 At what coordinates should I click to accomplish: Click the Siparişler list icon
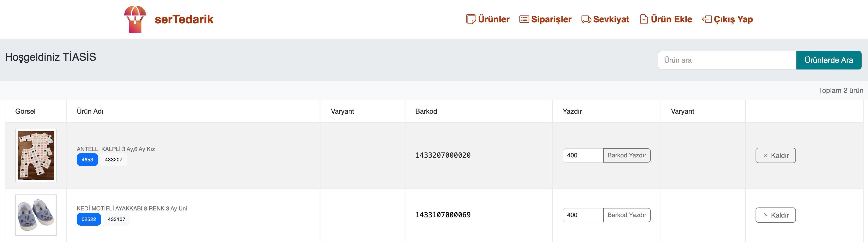524,19
